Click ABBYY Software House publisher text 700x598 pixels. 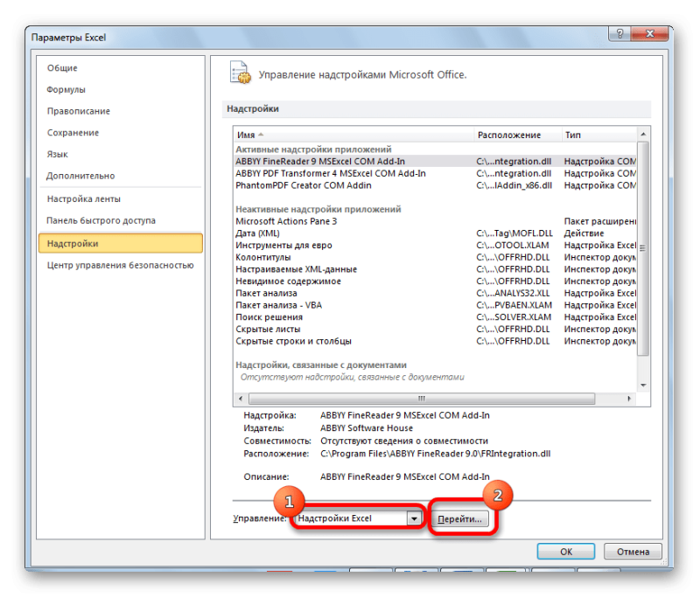[x=367, y=428]
